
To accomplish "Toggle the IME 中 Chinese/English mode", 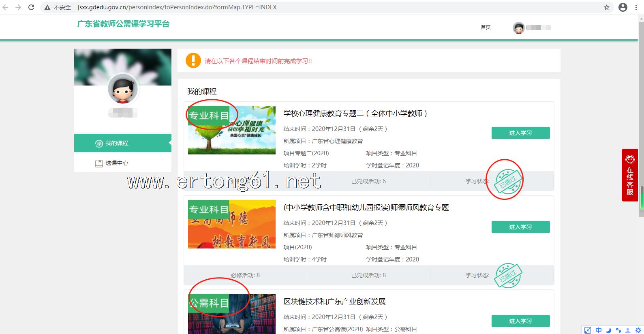I will pos(599,330).
